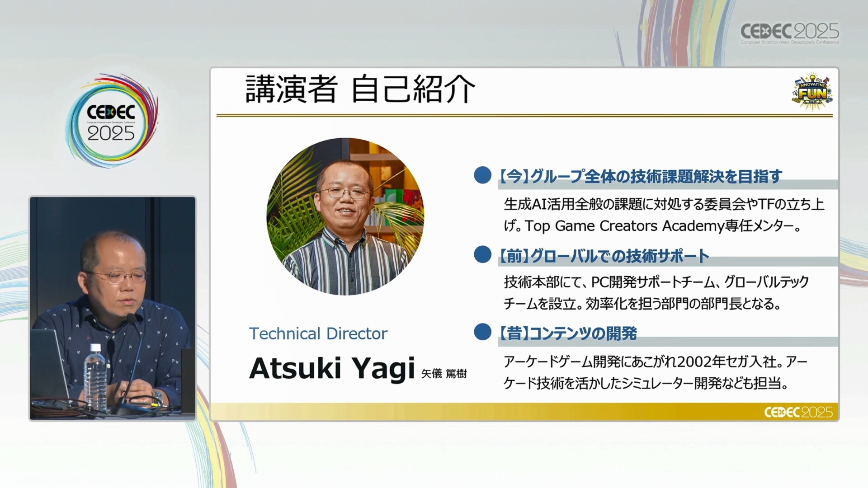
Task: Click the blue bullet beside 【今】 heading
Action: click(482, 175)
